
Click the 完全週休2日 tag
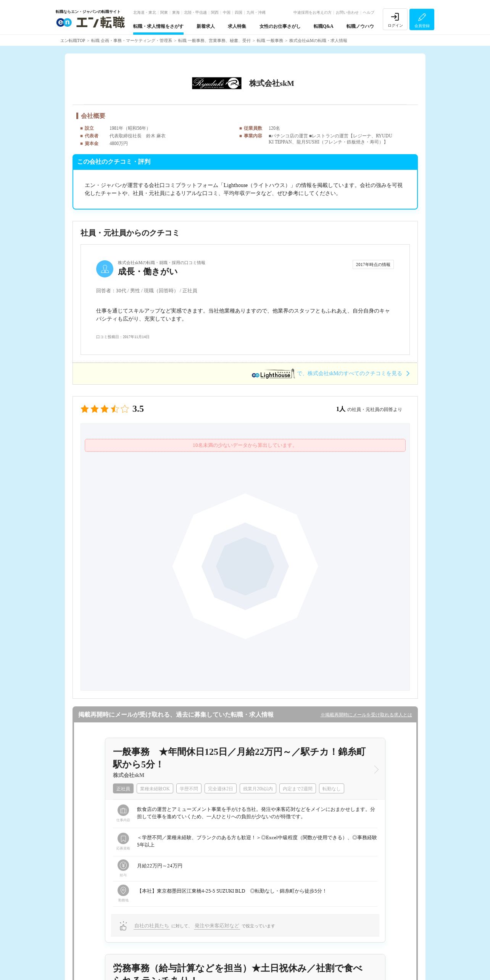(x=220, y=789)
